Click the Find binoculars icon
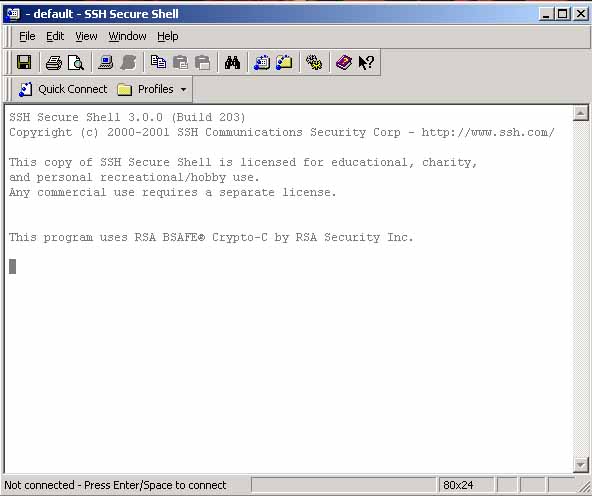 [x=233, y=62]
